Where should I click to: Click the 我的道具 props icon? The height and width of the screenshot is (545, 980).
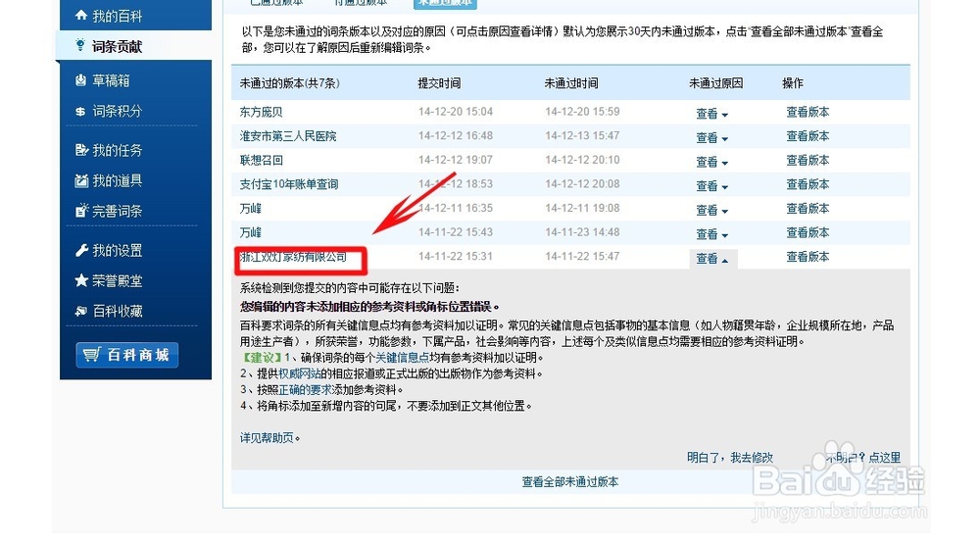pos(81,180)
